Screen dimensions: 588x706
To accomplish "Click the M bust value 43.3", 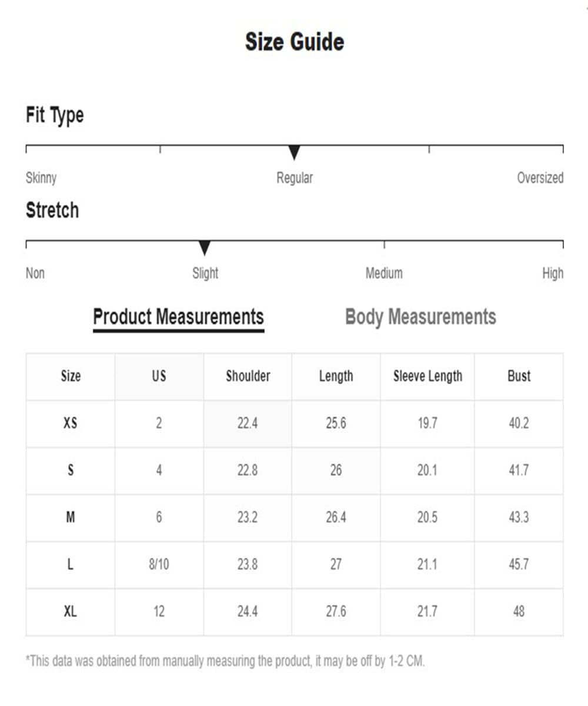I will 519,518.
